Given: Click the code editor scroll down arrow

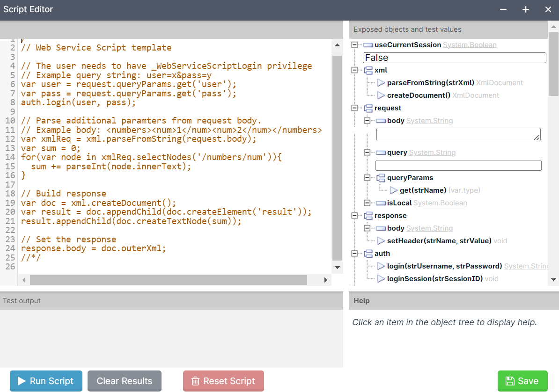Looking at the screenshot, I should (x=337, y=267).
